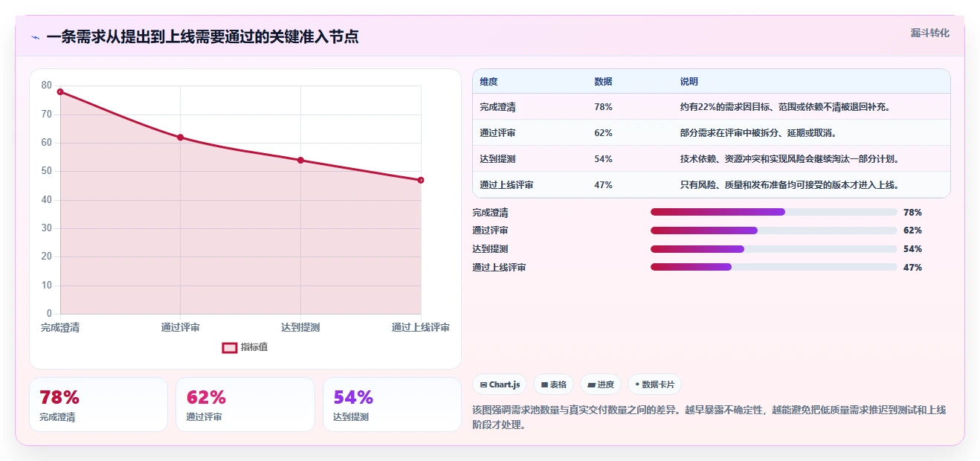The height and width of the screenshot is (461, 980).
Task: Click the 54% cell in the table
Action: pos(603,159)
